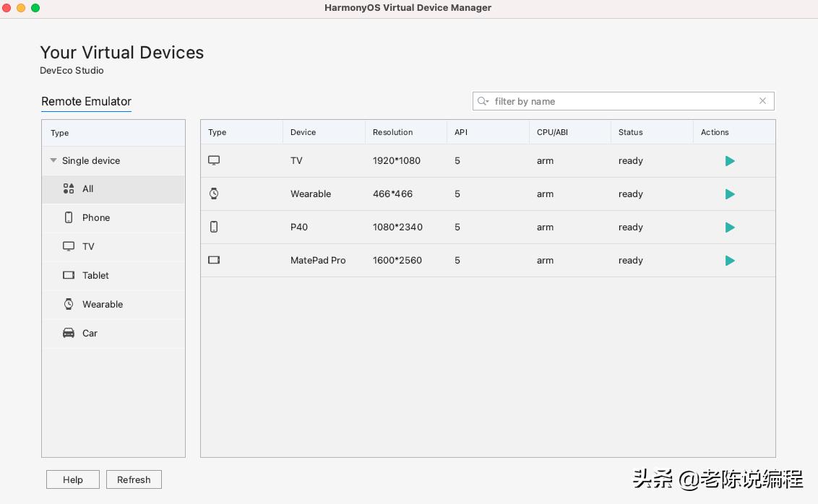
Task: Click the TV icon in sidebar
Action: tap(69, 246)
